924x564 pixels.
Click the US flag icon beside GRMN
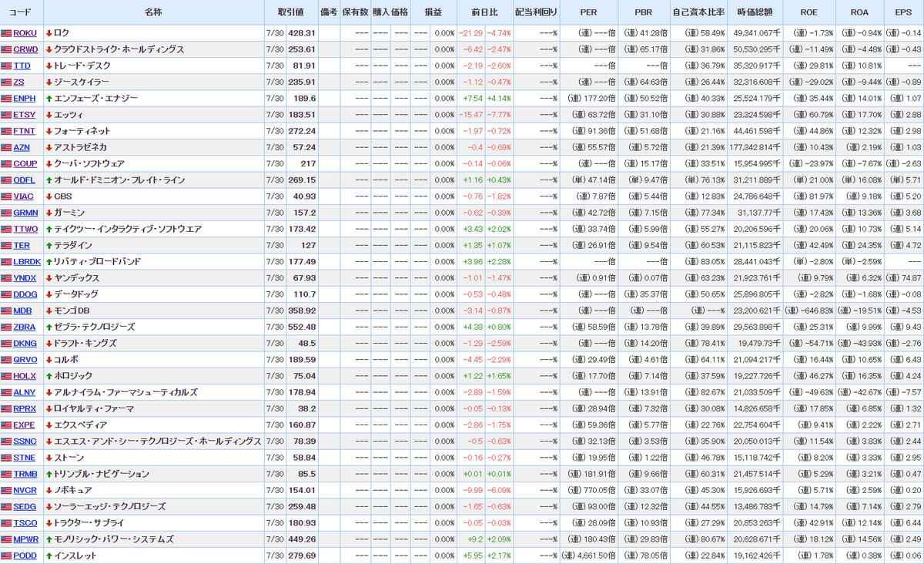pyautogui.click(x=6, y=213)
